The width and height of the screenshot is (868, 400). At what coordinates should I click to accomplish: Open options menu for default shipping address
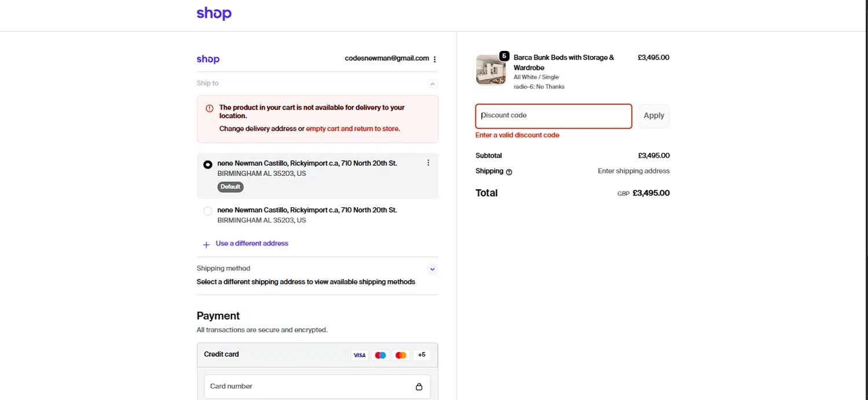click(x=428, y=163)
